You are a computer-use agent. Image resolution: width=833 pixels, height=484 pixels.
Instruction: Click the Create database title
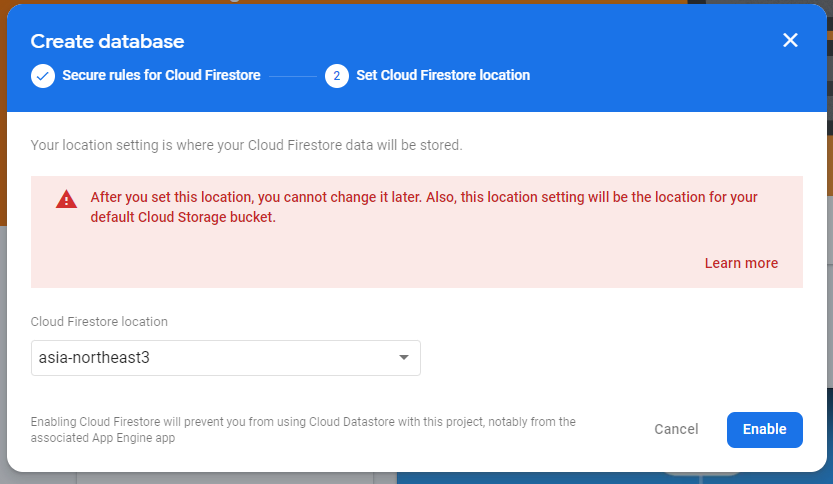coord(107,41)
